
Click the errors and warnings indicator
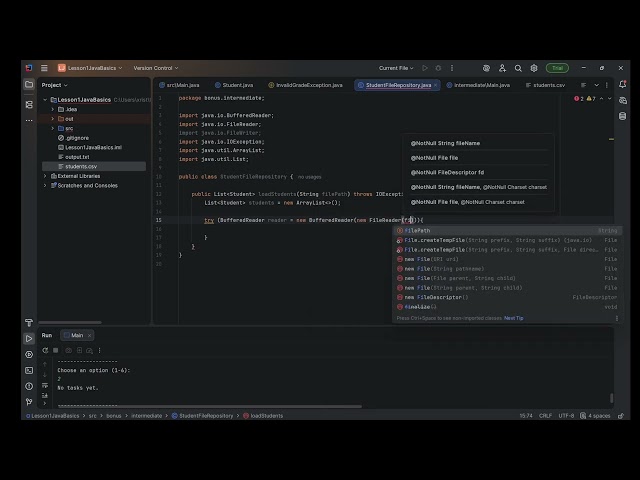pyautogui.click(x=584, y=99)
